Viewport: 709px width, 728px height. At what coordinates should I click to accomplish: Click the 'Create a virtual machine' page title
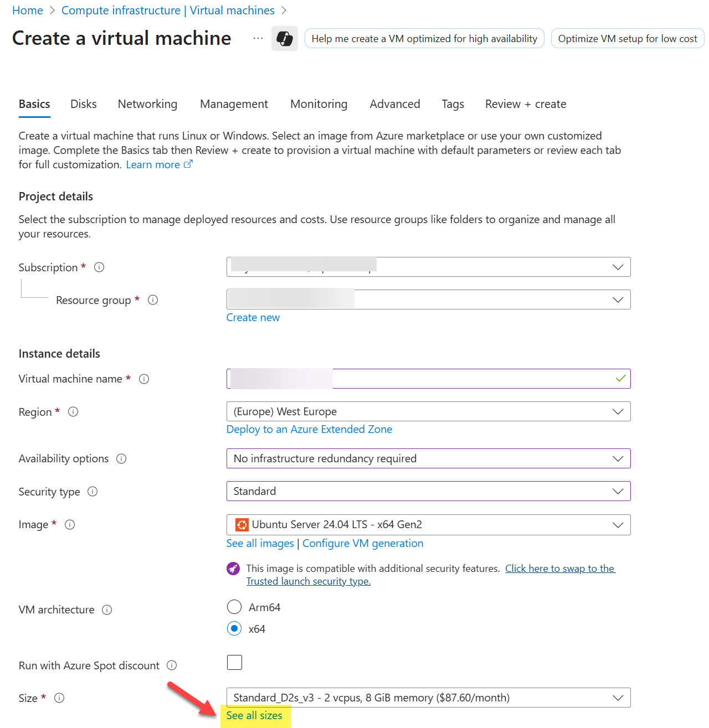(122, 38)
